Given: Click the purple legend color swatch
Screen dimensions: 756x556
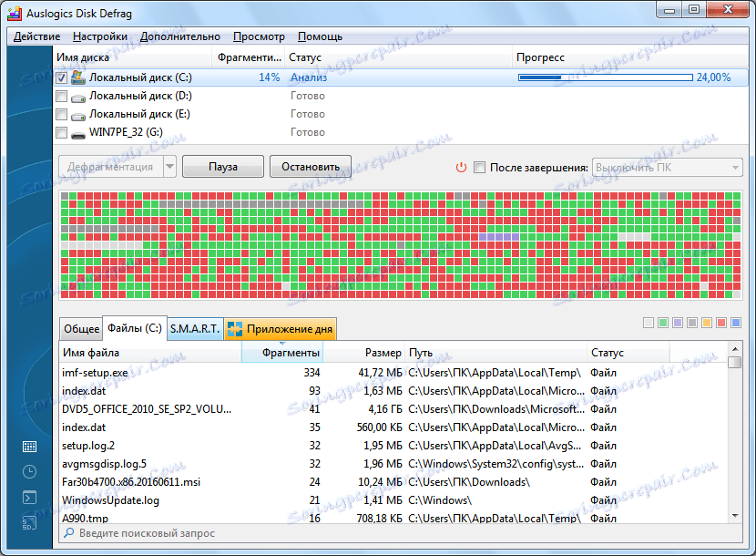Looking at the screenshot, I should click(x=678, y=323).
